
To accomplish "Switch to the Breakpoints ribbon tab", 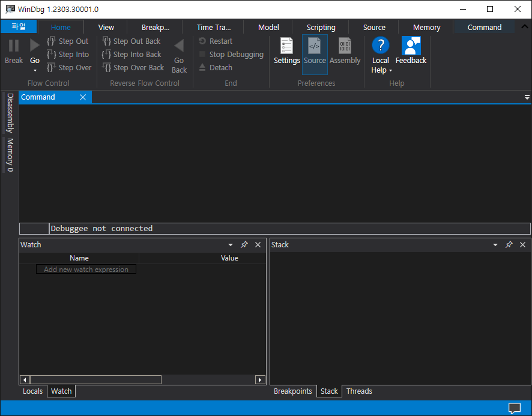I will click(155, 27).
